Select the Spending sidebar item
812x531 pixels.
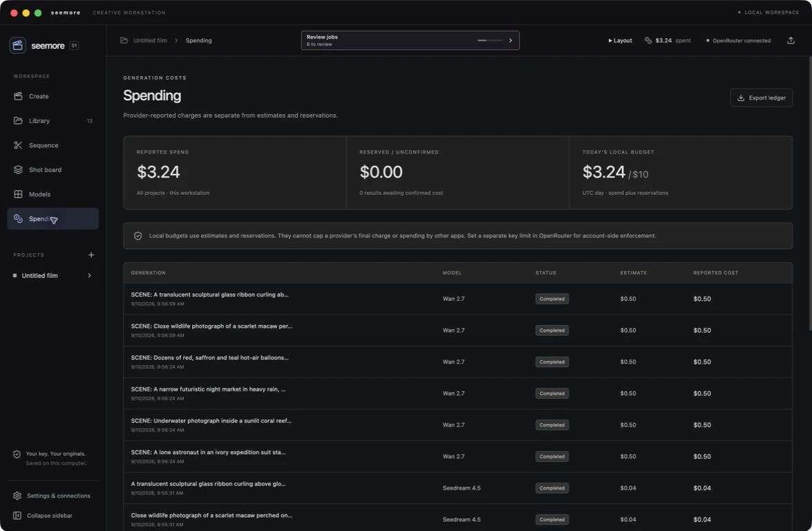(x=53, y=218)
